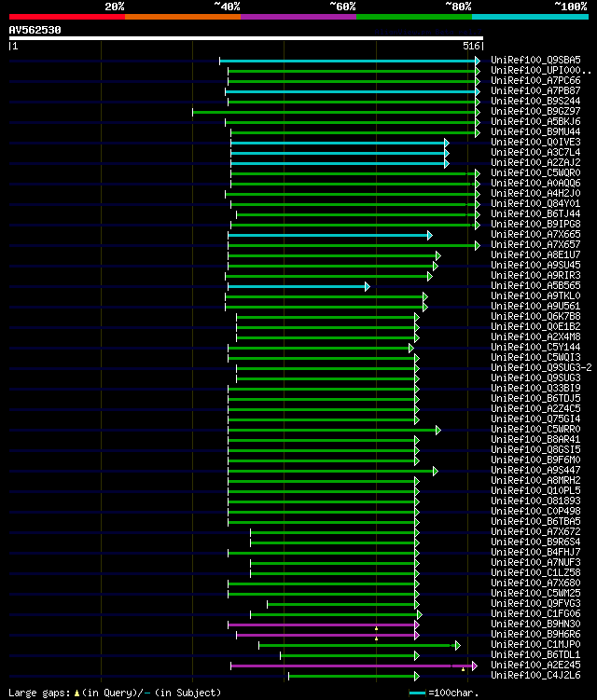This screenshot has width=597, height=700.
Task: Open the UniRef100_C5WQR0 label
Action: coord(535,172)
